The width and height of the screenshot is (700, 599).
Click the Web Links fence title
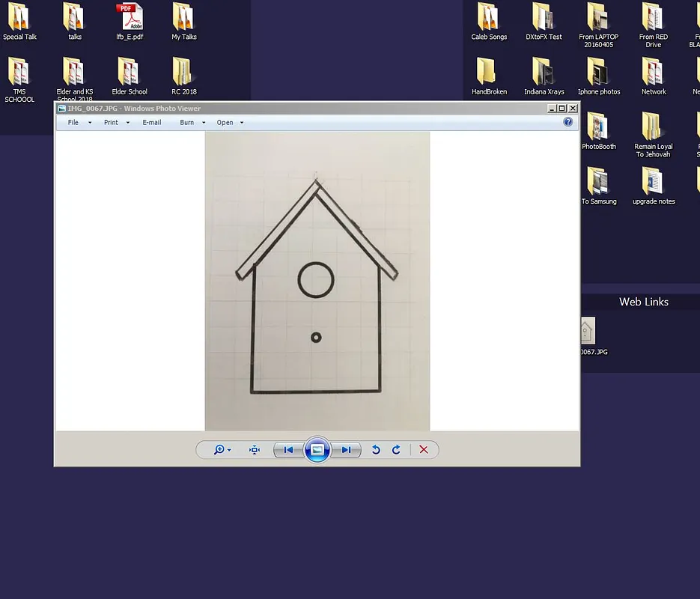click(x=644, y=302)
